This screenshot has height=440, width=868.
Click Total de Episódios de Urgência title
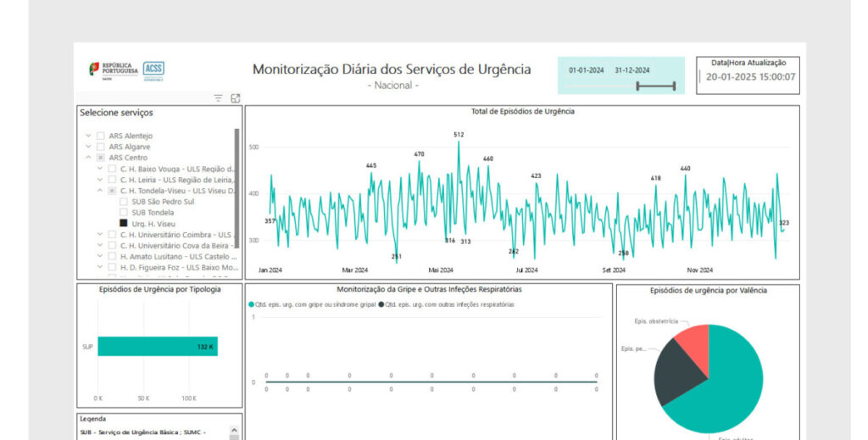pos(522,111)
